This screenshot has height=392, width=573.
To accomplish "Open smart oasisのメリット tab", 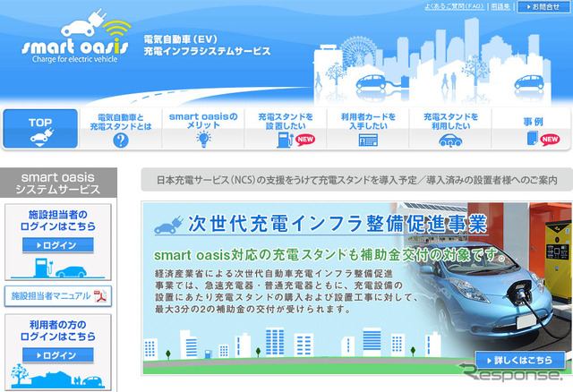I will pos(203,129).
